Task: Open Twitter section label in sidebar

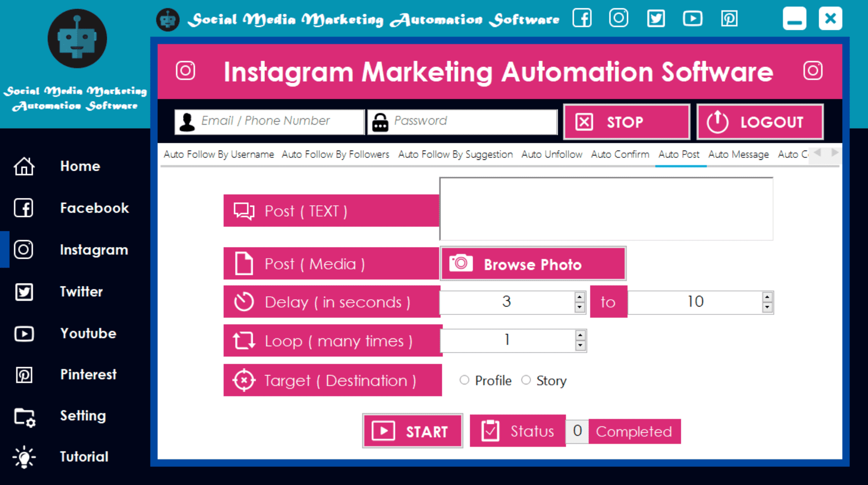Action: 81,292
